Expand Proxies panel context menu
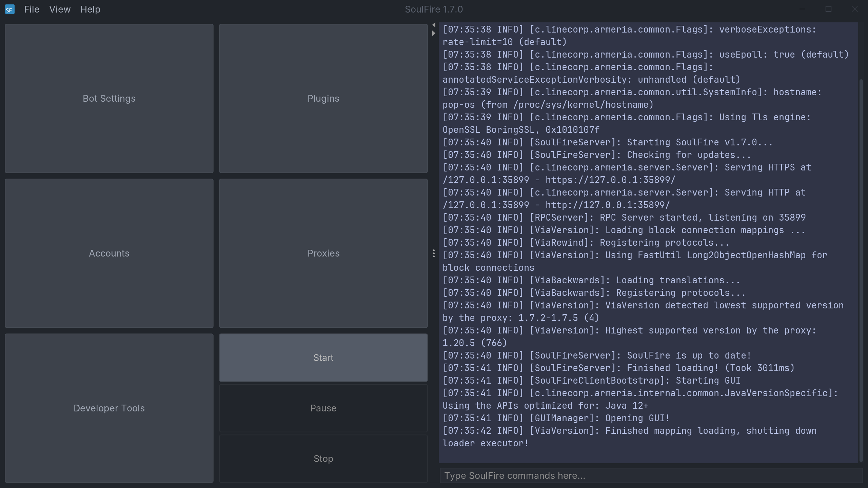 [433, 253]
